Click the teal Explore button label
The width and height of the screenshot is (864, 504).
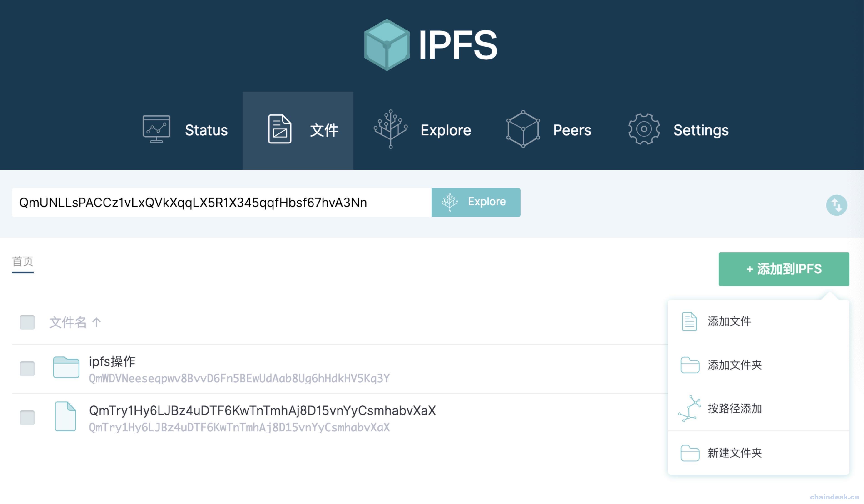(x=487, y=201)
